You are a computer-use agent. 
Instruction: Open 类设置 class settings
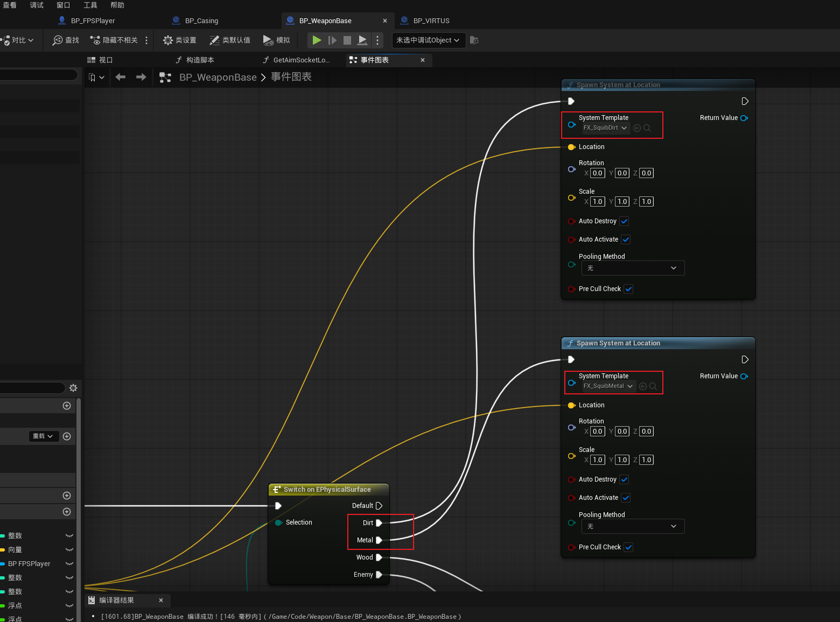coord(180,40)
